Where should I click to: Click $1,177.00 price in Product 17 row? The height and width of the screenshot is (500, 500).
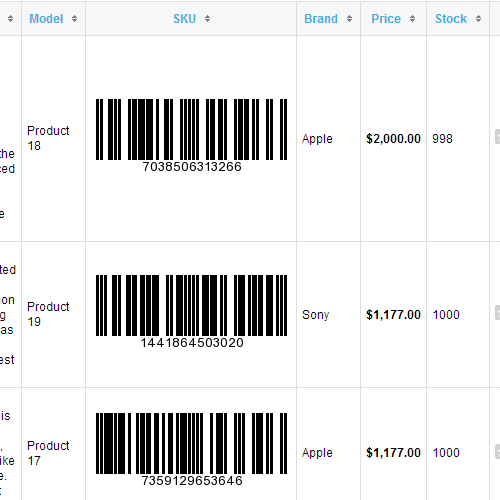click(393, 453)
